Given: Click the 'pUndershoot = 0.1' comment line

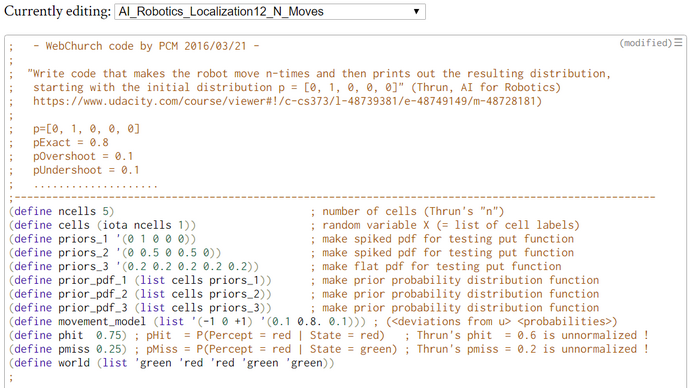Looking at the screenshot, I should pos(86,170).
